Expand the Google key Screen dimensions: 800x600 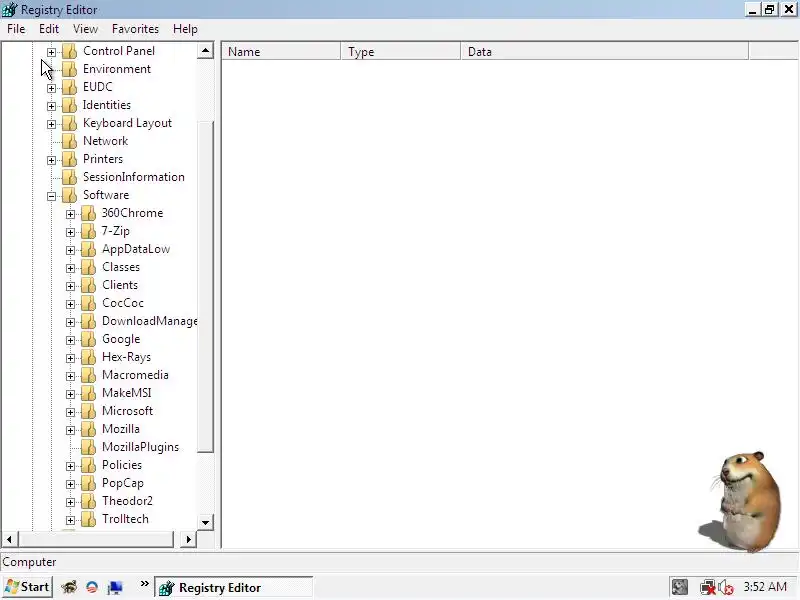click(x=70, y=340)
